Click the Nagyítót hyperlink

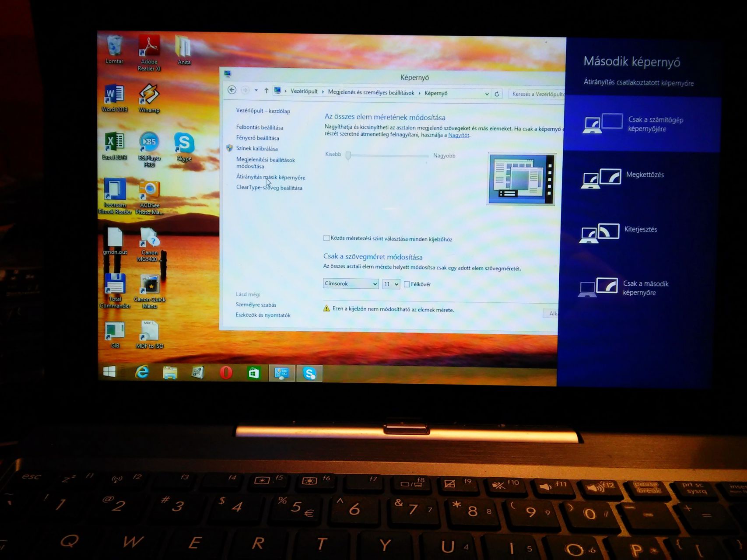pos(459,135)
